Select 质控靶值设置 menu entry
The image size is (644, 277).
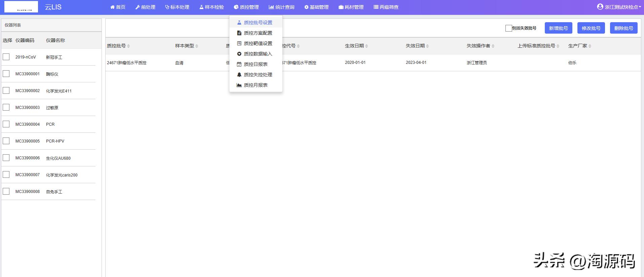tap(256, 43)
